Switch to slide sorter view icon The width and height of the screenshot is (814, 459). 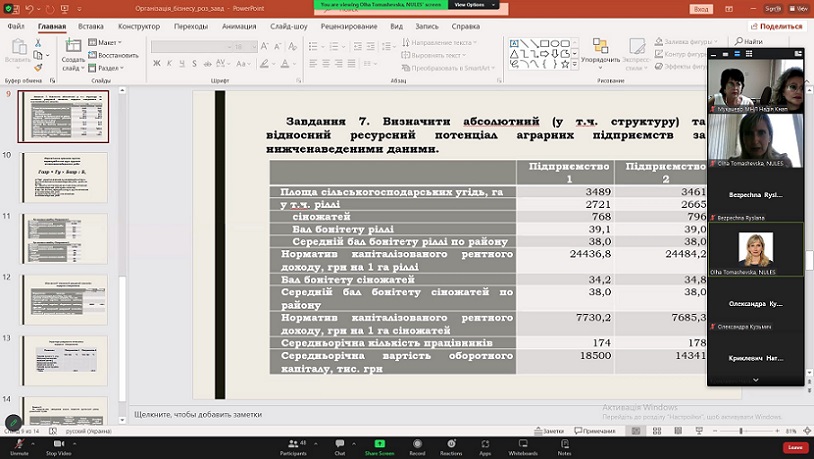pyautogui.click(x=657, y=431)
